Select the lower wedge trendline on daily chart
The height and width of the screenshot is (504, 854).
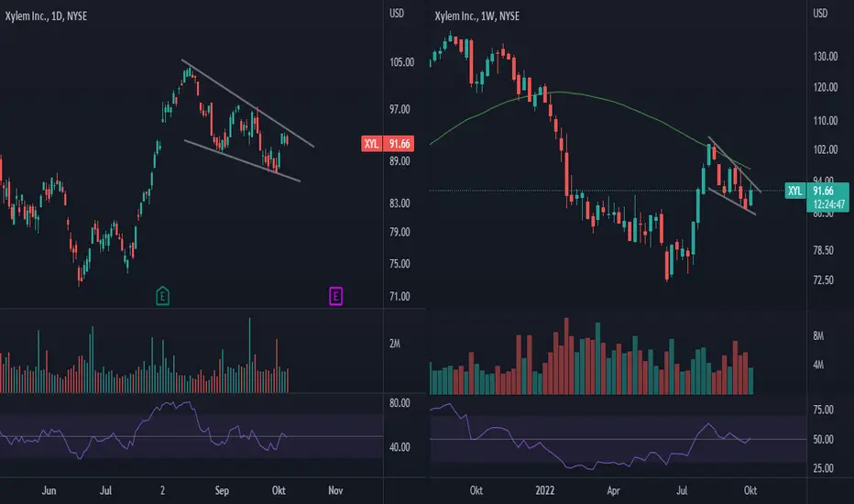[243, 160]
